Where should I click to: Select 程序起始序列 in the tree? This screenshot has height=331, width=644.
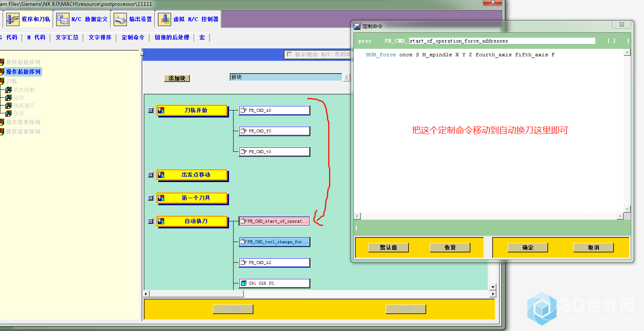pos(23,62)
